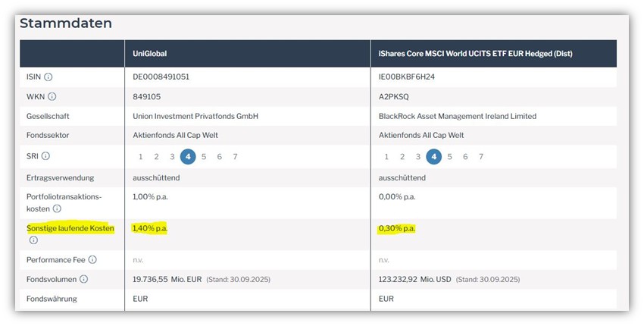Click the Stammdaten heading
This screenshot has height=326, width=644.
(66, 24)
